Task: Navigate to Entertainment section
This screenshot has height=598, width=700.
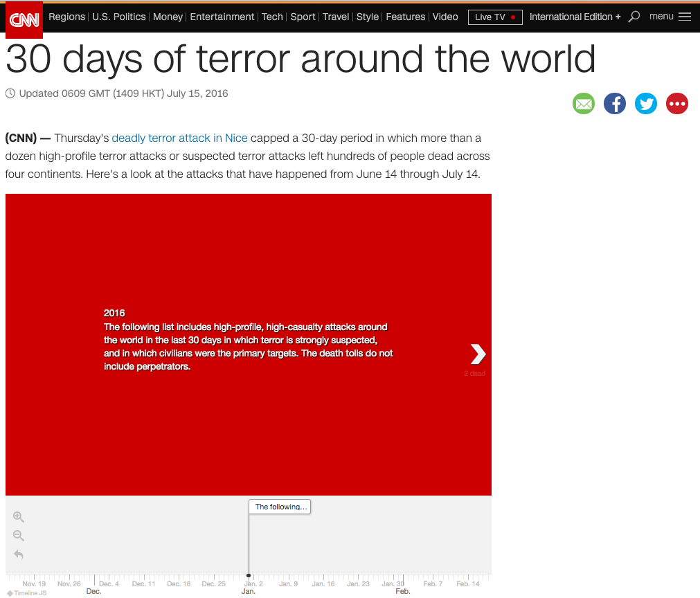Action: click(x=223, y=17)
